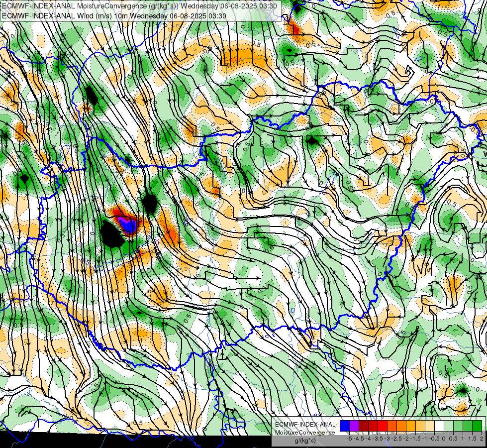Click the legend swatch between -4 and -3.5
487x448 pixels.
[373, 426]
